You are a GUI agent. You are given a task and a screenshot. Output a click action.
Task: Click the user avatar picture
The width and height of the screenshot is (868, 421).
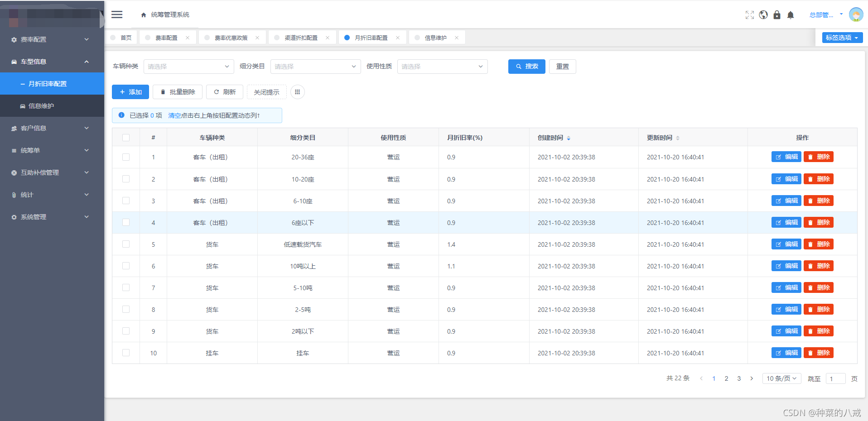point(856,14)
